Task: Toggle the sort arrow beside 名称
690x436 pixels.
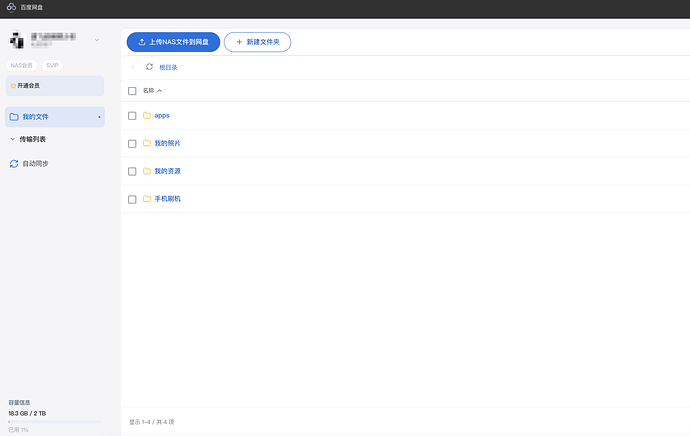Action: pyautogui.click(x=160, y=91)
